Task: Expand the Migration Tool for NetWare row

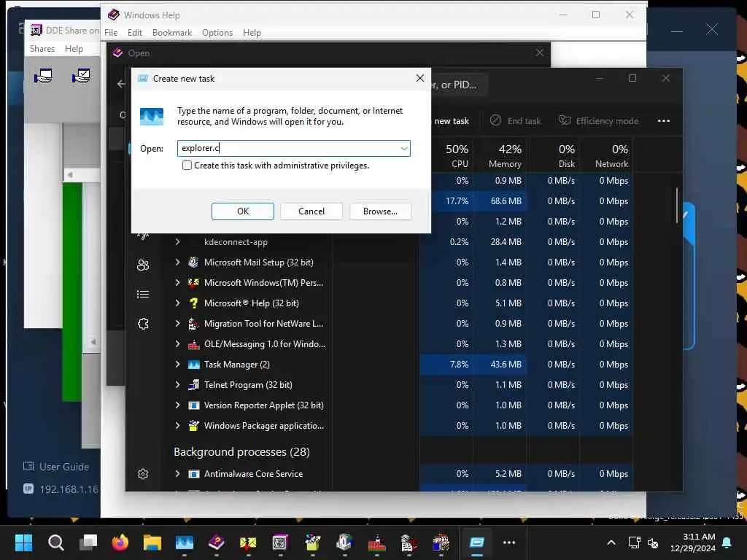Action: tap(178, 324)
